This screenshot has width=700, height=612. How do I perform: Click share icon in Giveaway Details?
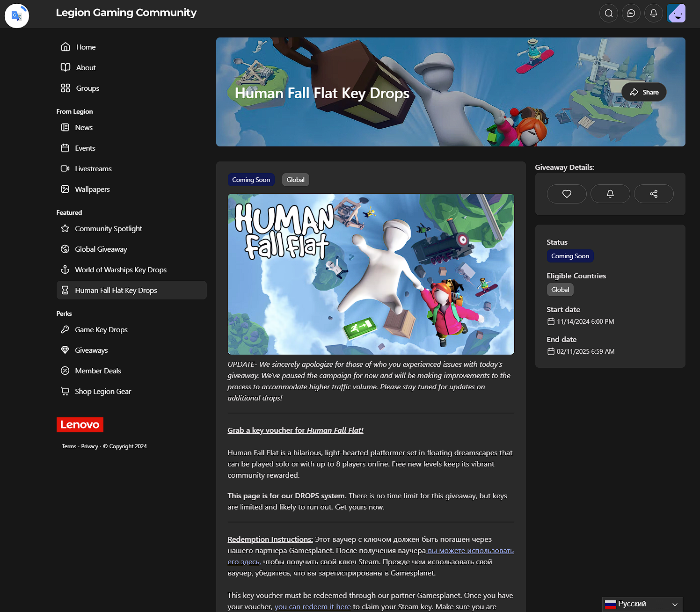tap(654, 194)
